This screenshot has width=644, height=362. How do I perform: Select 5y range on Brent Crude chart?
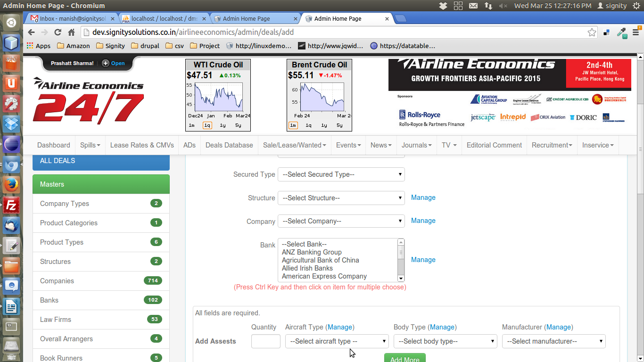pos(339,125)
